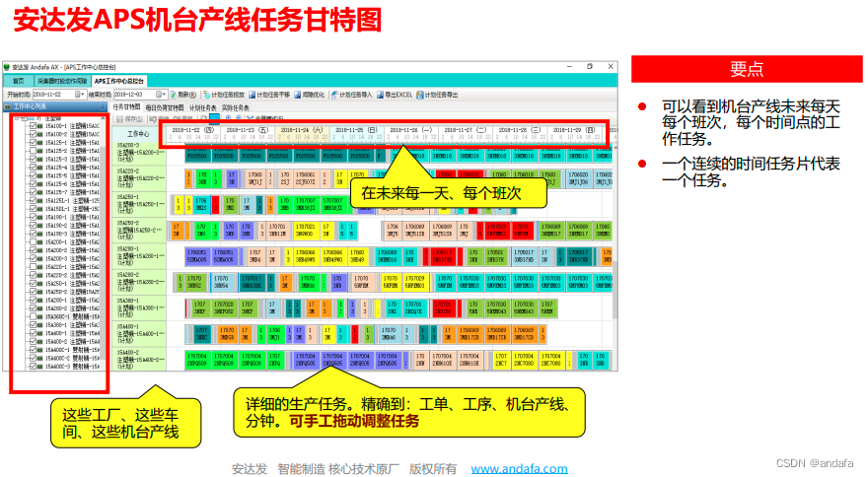868x477 pixels.
Task: Select the 2018-11-22 (四) date header
Action: coord(192,130)
